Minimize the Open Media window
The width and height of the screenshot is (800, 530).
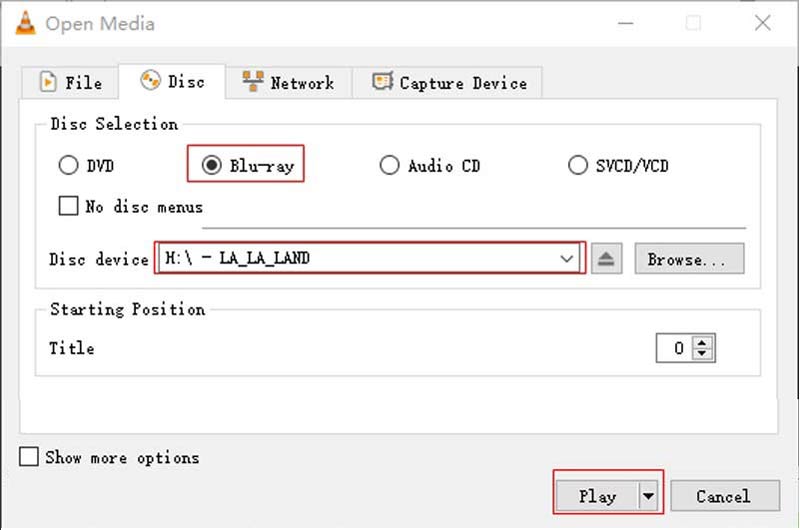click(626, 23)
